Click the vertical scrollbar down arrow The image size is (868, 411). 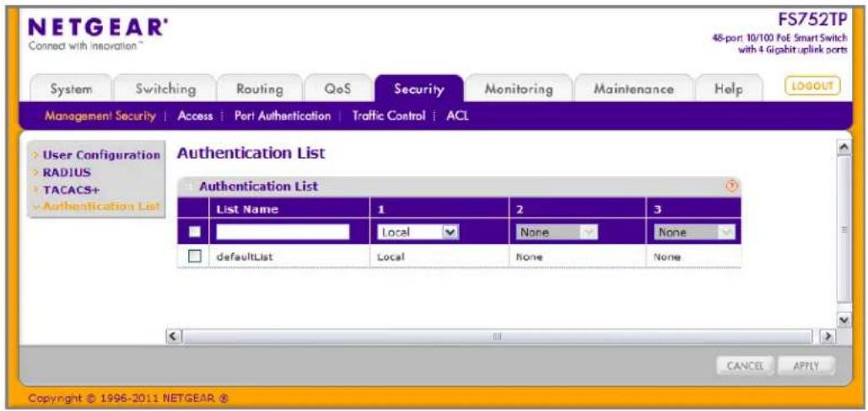tap(844, 320)
